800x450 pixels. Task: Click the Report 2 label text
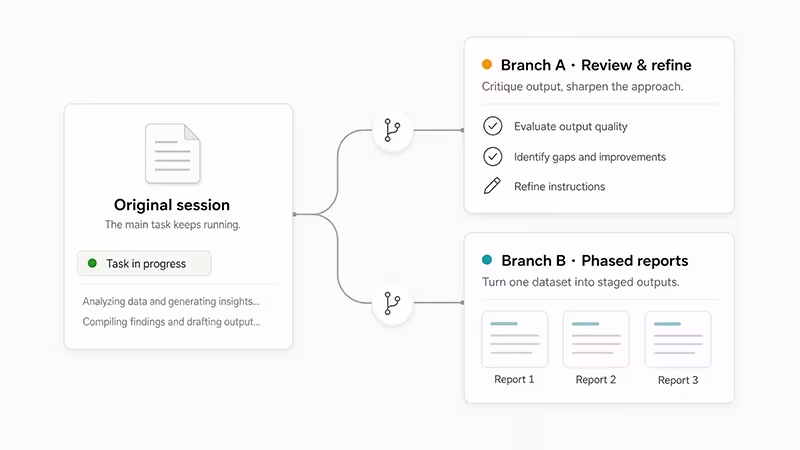click(x=595, y=380)
